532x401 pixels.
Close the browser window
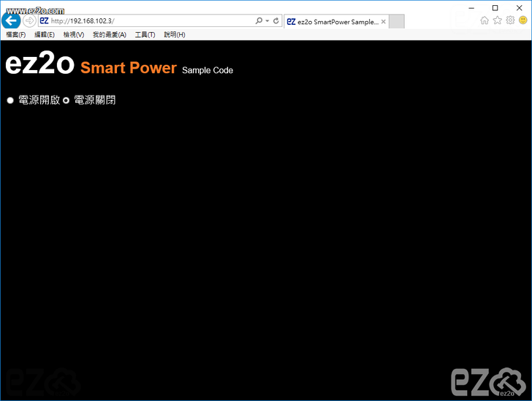520,8
